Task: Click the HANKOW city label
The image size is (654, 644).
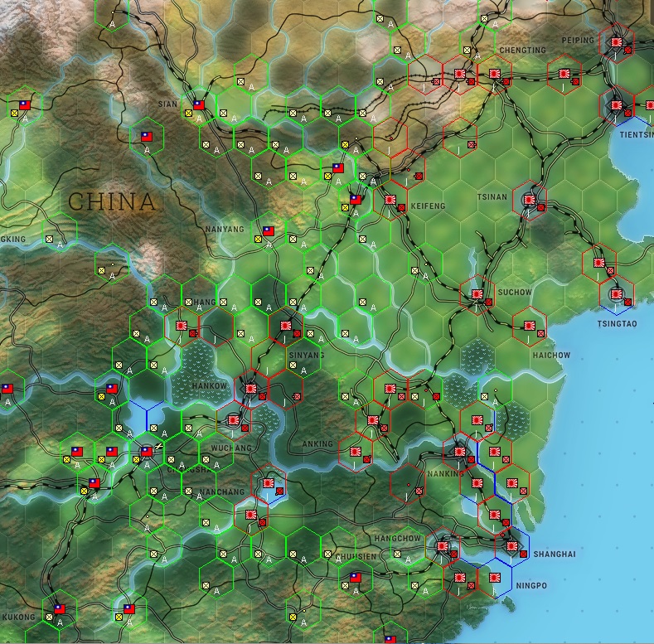Action: [210, 386]
